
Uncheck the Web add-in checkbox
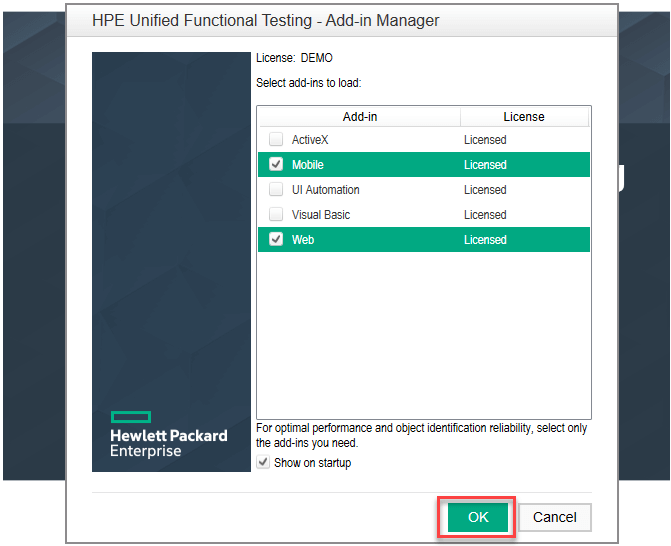pyautogui.click(x=276, y=240)
